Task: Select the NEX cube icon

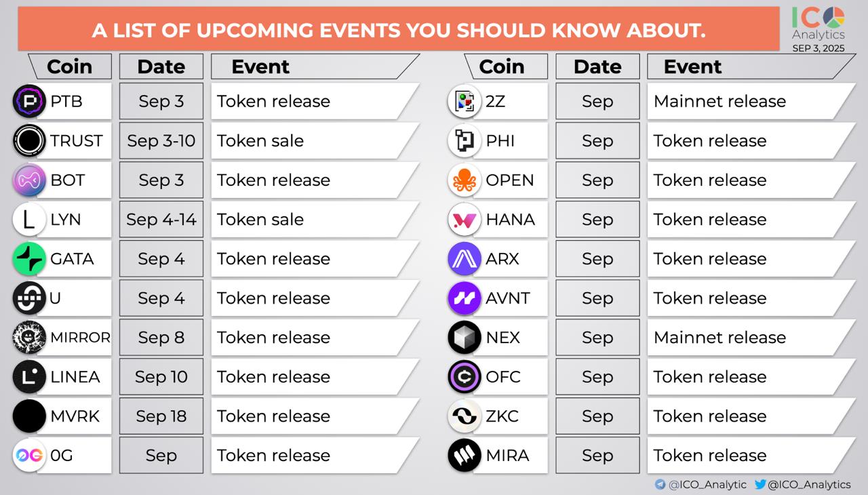Action: point(465,338)
